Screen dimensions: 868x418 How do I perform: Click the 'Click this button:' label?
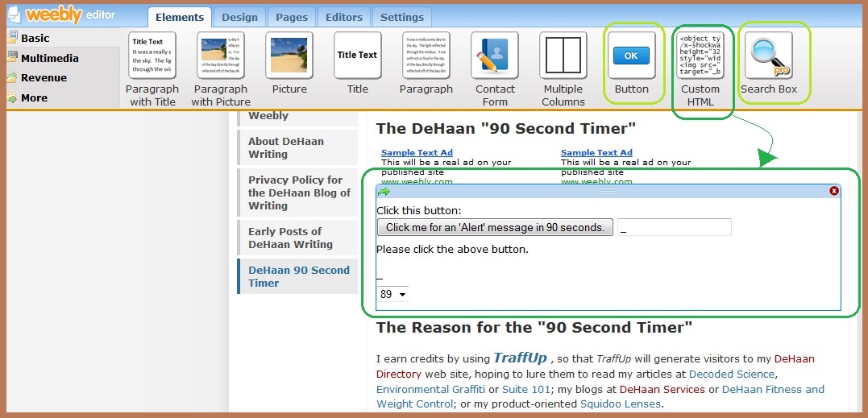tap(419, 211)
